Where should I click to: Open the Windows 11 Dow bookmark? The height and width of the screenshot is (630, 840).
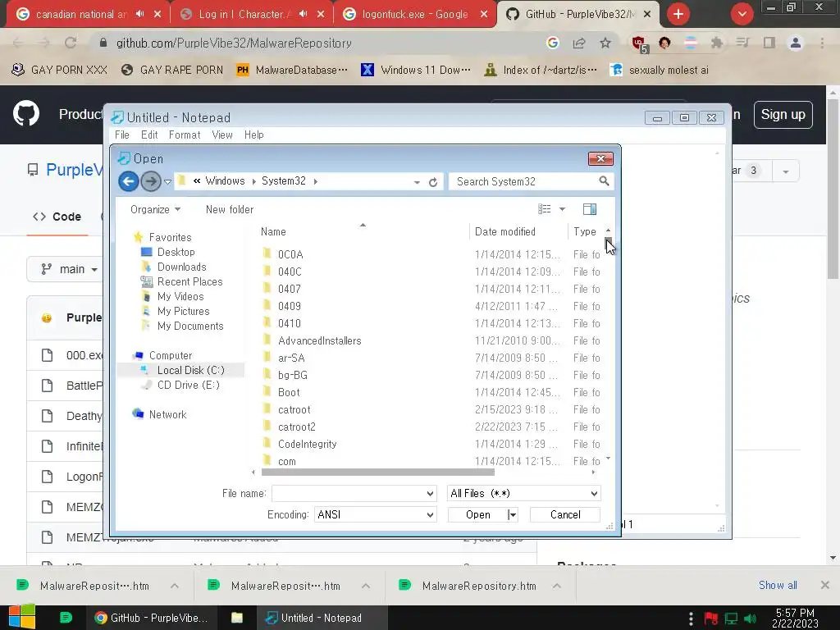tap(416, 71)
